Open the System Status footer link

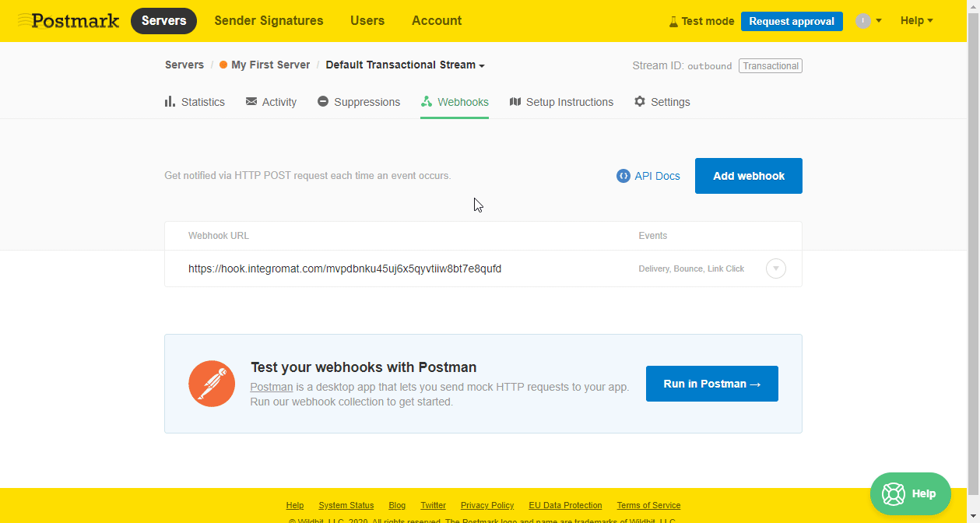click(346, 505)
